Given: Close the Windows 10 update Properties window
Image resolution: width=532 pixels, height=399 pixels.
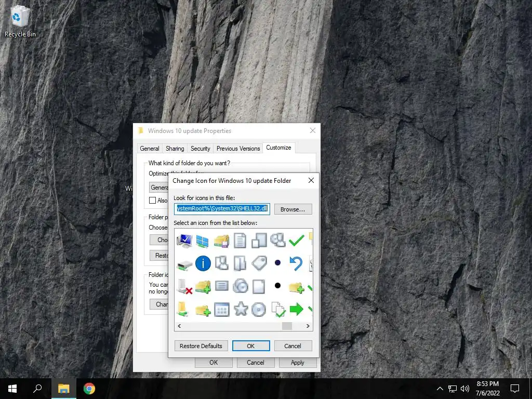Looking at the screenshot, I should coord(313,130).
